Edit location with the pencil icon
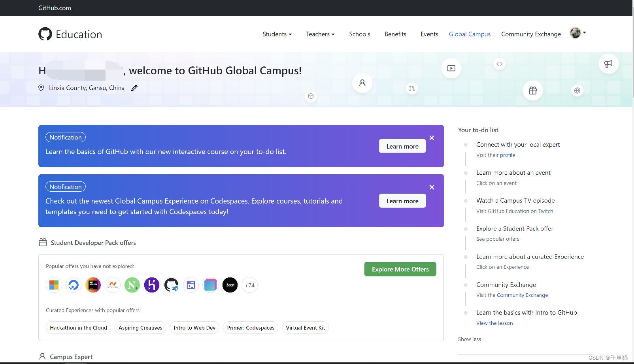Image resolution: width=634 pixels, height=364 pixels. [134, 88]
